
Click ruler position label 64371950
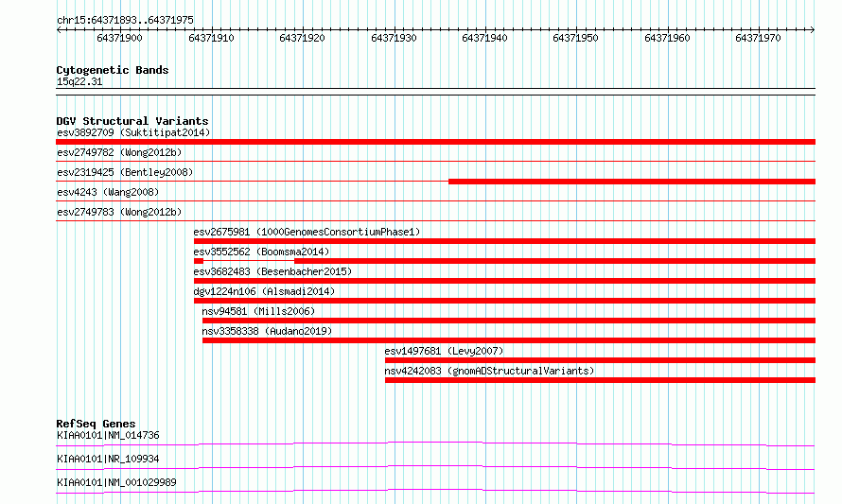click(575, 38)
